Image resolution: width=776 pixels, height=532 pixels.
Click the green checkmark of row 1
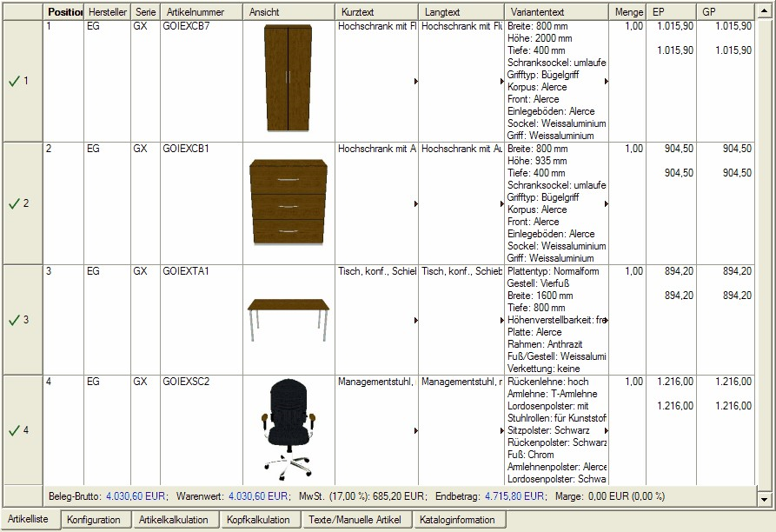coord(13,81)
